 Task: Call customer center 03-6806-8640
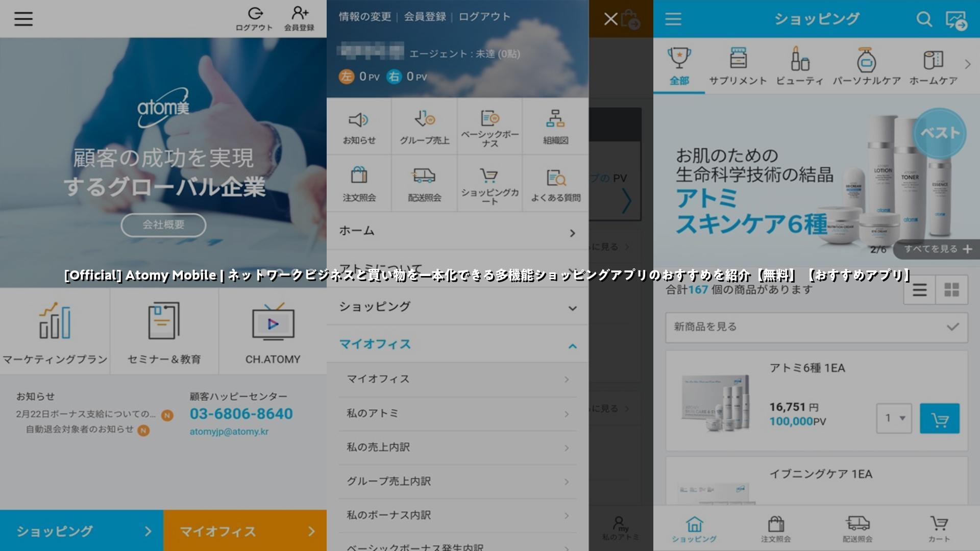click(x=241, y=414)
